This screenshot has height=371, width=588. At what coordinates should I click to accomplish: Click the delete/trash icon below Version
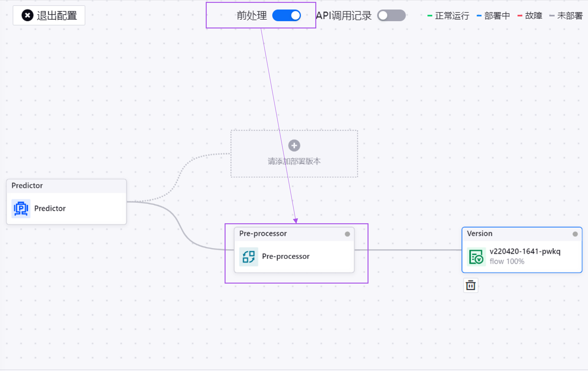coord(471,285)
